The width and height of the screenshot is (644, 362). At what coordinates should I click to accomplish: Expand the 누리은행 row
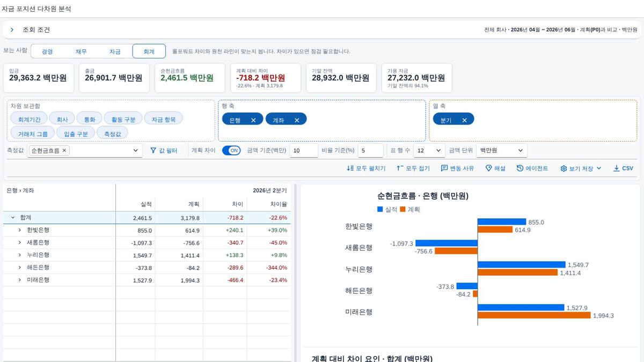20,255
